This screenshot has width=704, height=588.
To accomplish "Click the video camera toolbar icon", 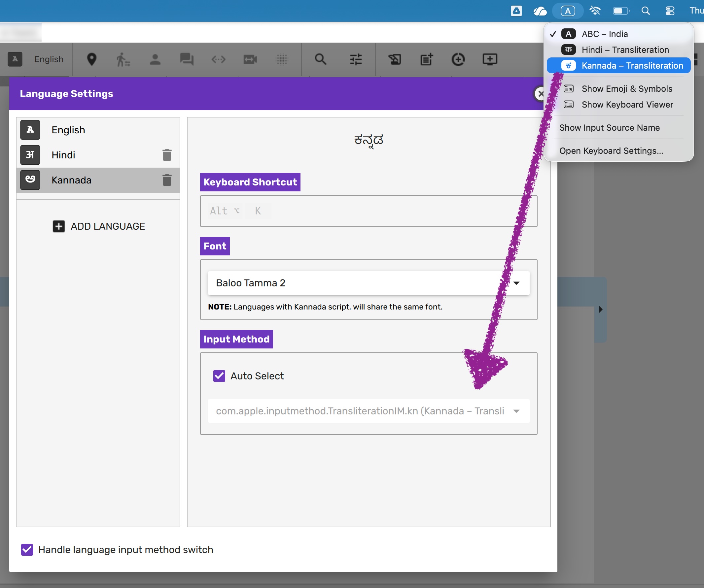I will tap(250, 59).
